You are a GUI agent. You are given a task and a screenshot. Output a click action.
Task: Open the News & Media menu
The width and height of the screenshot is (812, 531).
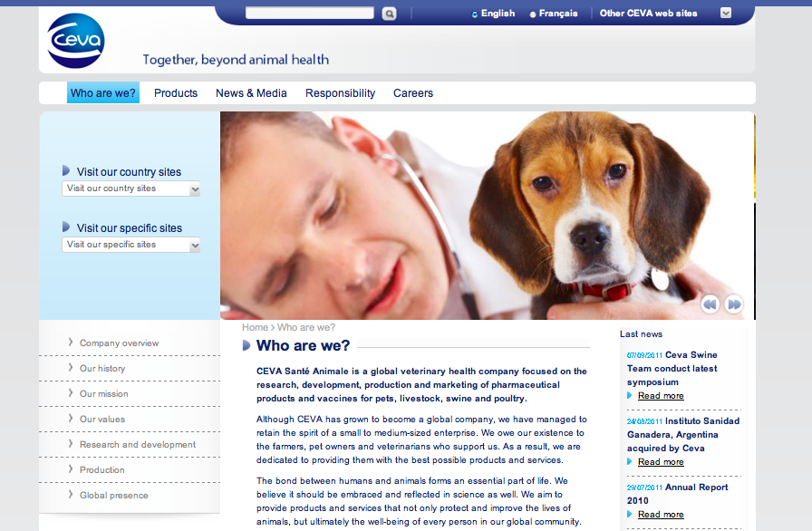(x=251, y=93)
